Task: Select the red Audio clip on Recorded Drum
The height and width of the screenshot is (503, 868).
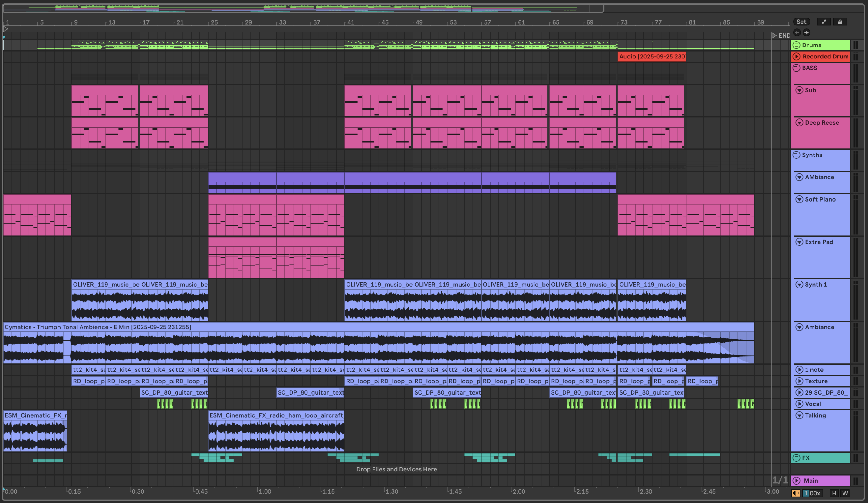Action: (x=651, y=57)
